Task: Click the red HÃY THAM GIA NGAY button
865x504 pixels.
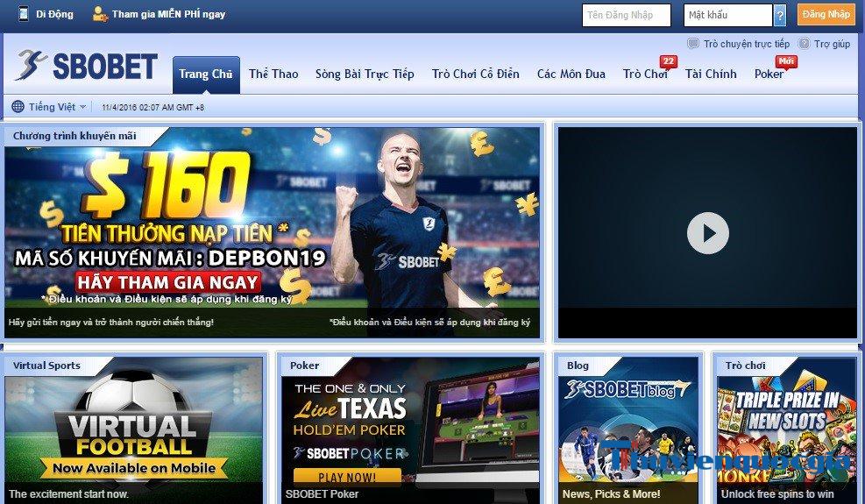Action: 168,282
